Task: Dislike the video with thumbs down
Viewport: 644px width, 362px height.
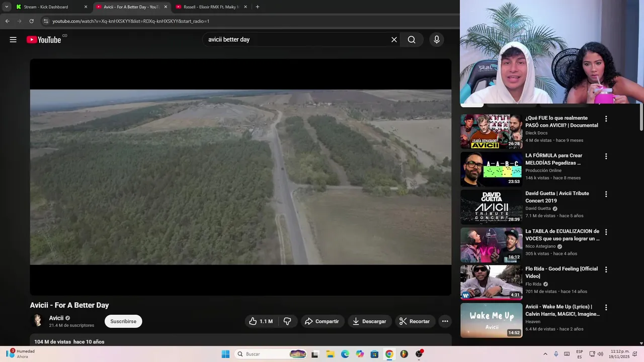Action: [287, 321]
